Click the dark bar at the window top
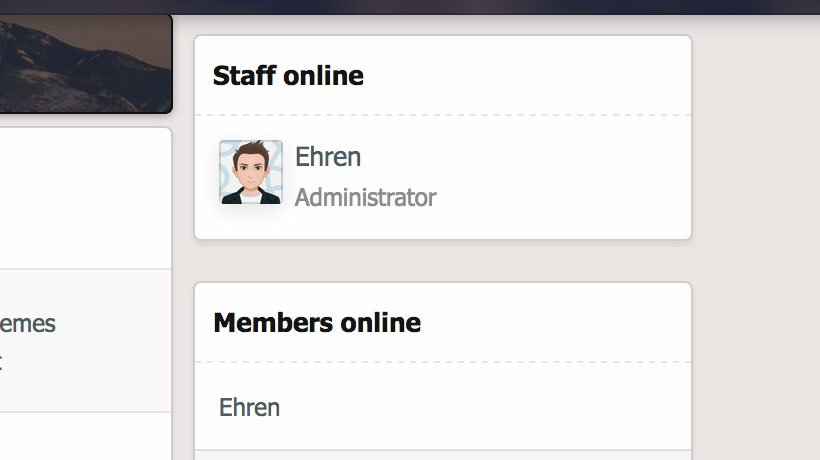Viewport: 820px width, 460px height. [410, 7]
